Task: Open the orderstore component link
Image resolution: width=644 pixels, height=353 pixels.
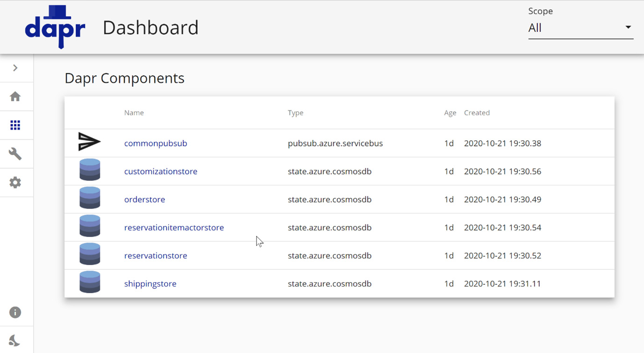Action: pyautogui.click(x=144, y=199)
